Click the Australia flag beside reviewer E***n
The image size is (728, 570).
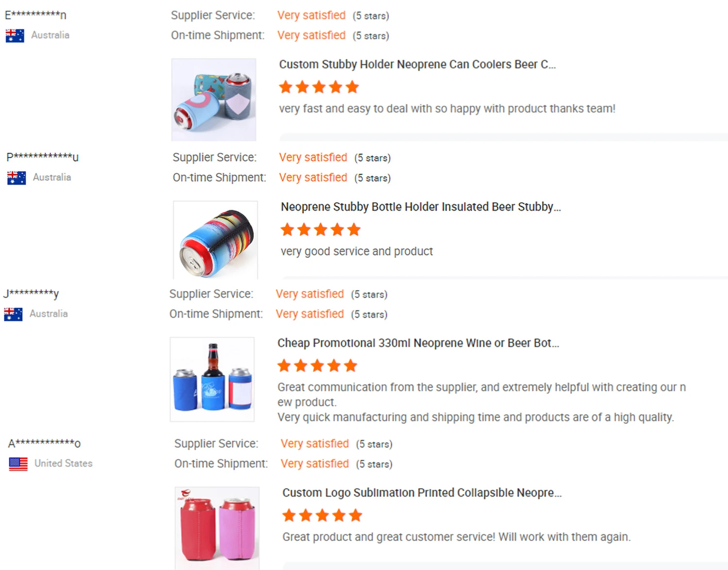pos(15,35)
